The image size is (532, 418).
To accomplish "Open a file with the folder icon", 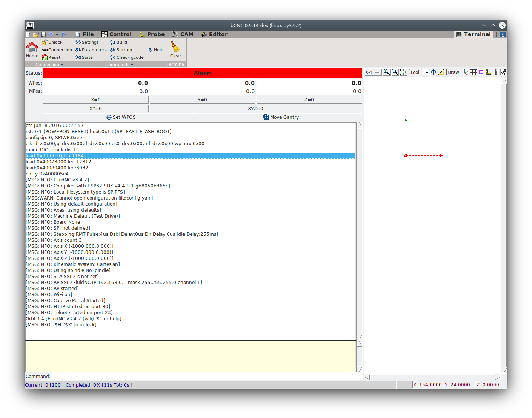I will 36,35.
